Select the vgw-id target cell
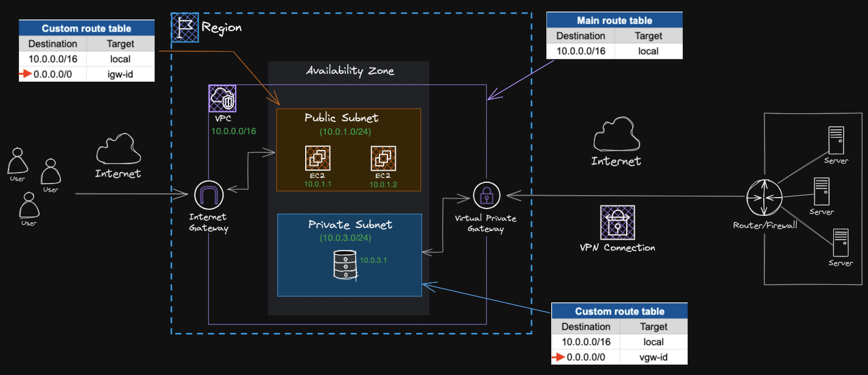Viewport: 868px width, 375px height. click(654, 357)
